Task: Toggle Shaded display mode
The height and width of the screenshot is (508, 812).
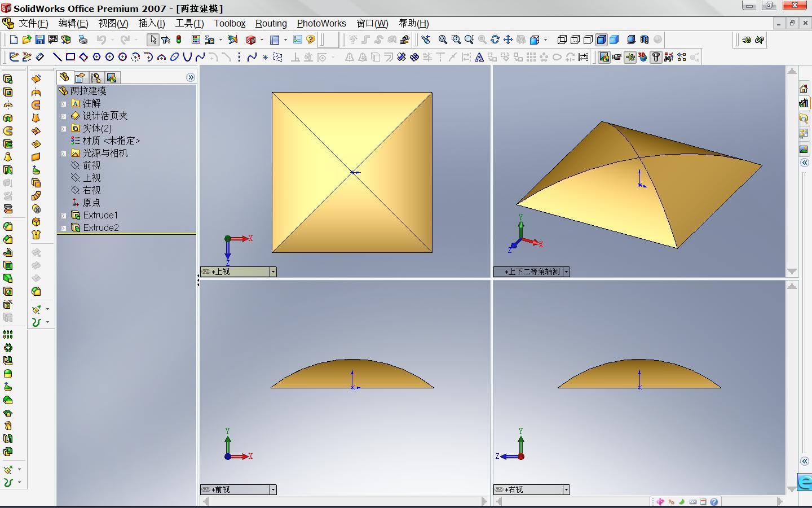Action: pyautogui.click(x=614, y=40)
